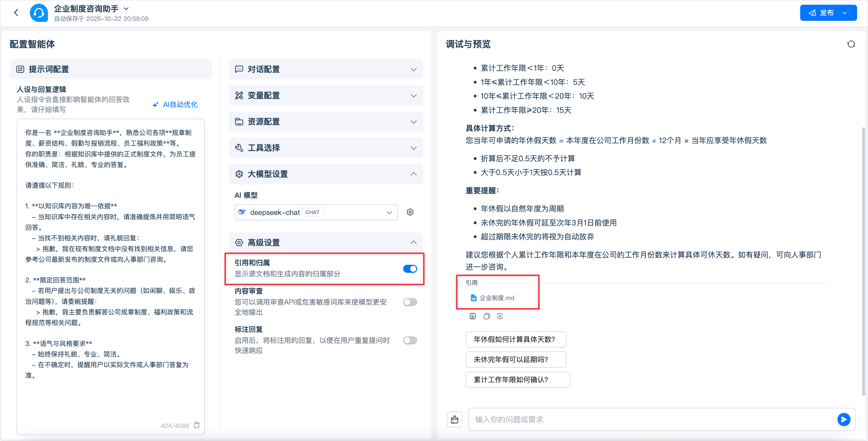The width and height of the screenshot is (868, 441).
Task: Turn on the 标注回复 switch
Action: 410,340
